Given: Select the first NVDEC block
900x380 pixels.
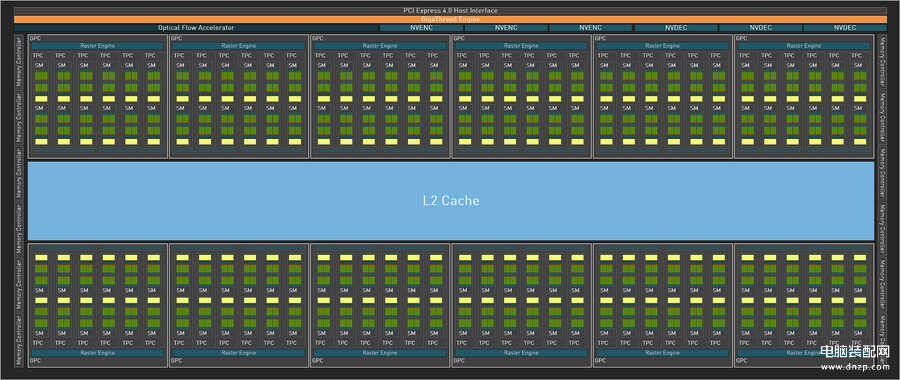Looking at the screenshot, I should point(676,28).
